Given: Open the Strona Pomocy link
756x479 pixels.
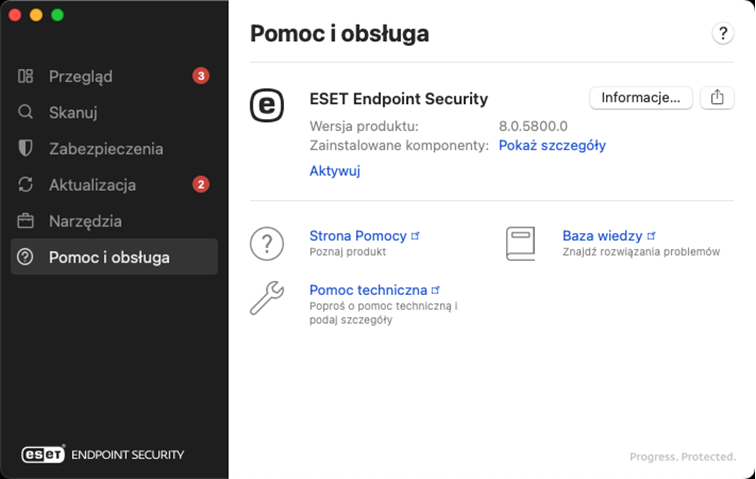Looking at the screenshot, I should 358,236.
